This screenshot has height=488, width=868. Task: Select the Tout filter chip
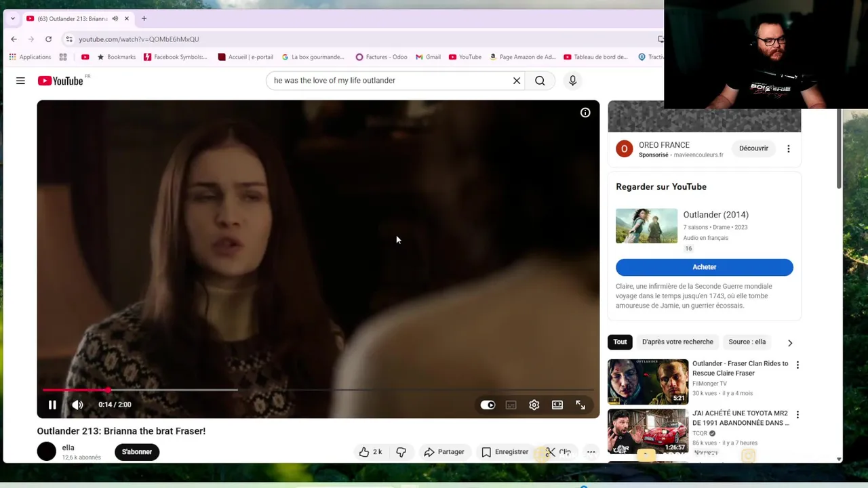(620, 342)
